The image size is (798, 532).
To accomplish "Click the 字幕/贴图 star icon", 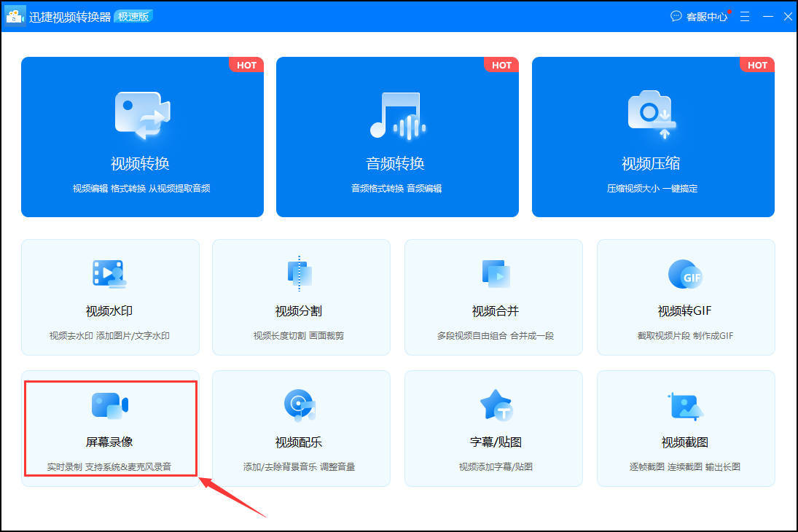I will tap(496, 405).
